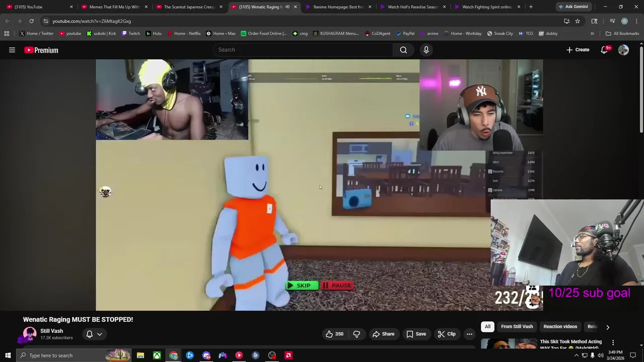Open Chrome apps grid in bookmarks bar
This screenshot has height=362, width=644.
click(7, 34)
